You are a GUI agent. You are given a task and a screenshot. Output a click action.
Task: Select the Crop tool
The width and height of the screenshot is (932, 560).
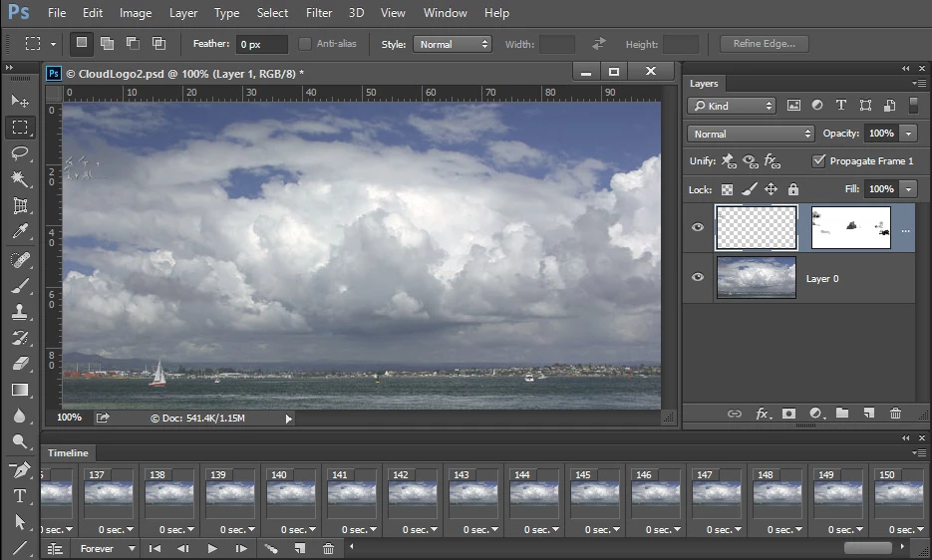[20, 206]
